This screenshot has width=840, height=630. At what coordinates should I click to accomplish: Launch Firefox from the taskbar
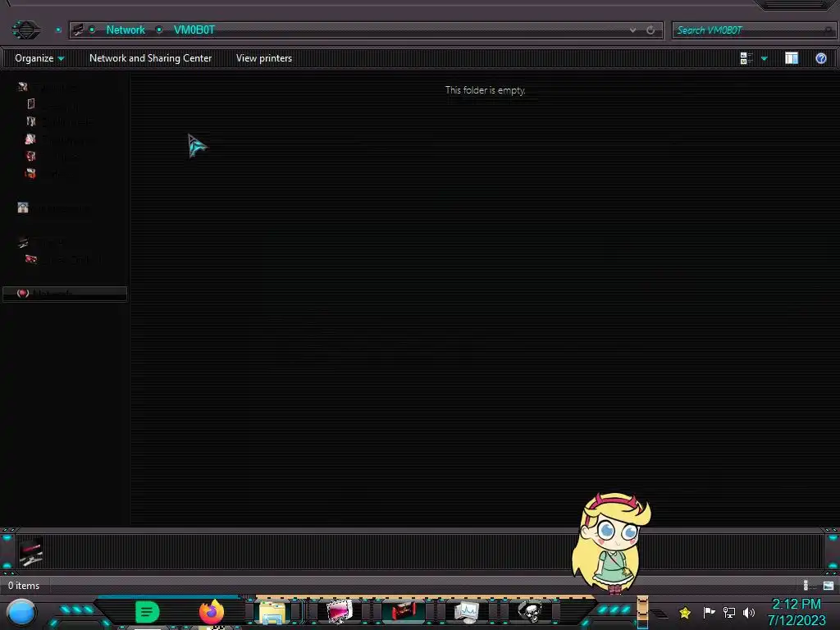click(x=212, y=611)
